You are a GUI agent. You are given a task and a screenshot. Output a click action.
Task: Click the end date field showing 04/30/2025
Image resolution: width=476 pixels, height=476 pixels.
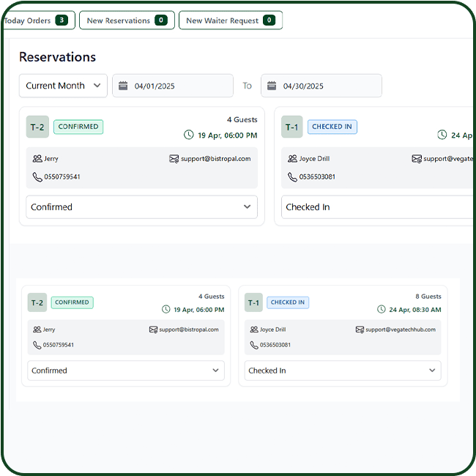(321, 86)
